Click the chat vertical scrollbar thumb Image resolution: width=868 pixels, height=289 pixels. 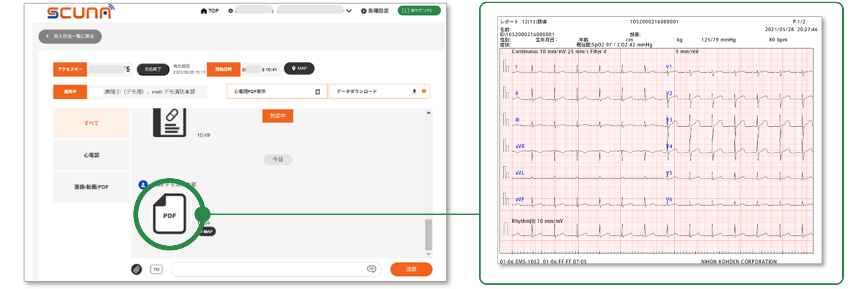[x=428, y=234]
